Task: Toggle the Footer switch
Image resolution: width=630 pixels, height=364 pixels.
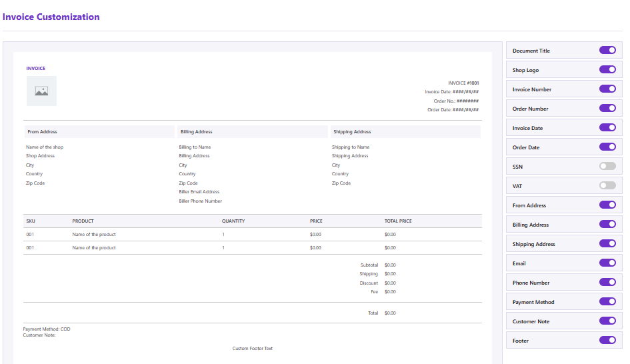Action: (607, 340)
